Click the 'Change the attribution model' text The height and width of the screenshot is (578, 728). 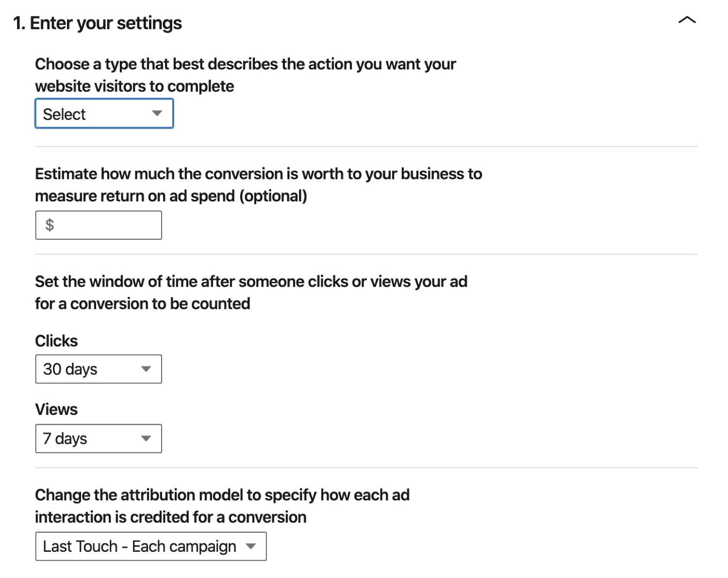pos(222,495)
